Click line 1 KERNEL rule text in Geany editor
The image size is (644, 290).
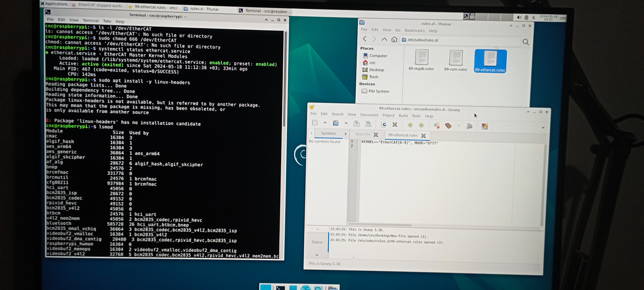(x=399, y=142)
